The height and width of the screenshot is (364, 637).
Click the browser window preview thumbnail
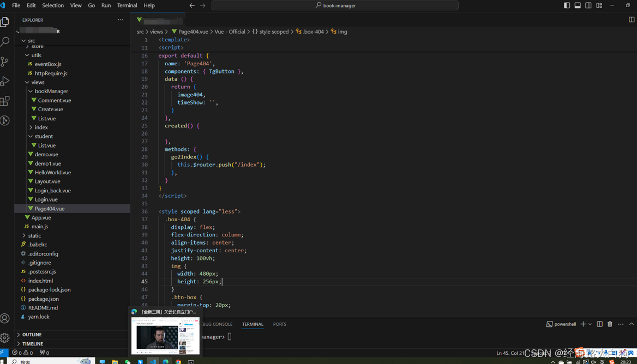(165, 336)
